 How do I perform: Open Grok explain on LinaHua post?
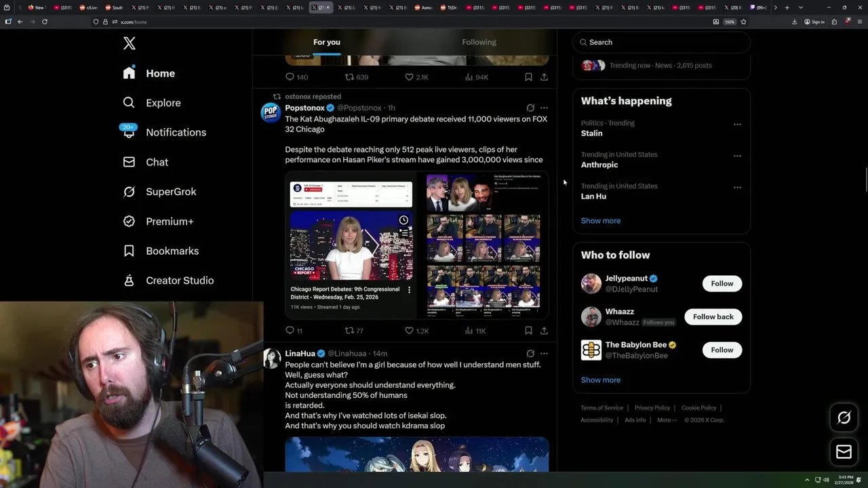click(x=530, y=353)
